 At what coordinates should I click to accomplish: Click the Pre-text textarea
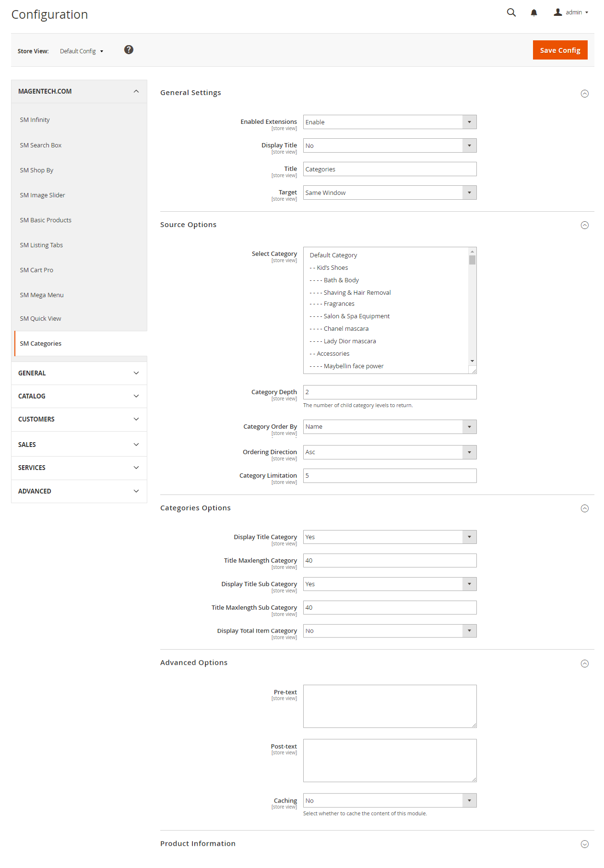pos(390,706)
